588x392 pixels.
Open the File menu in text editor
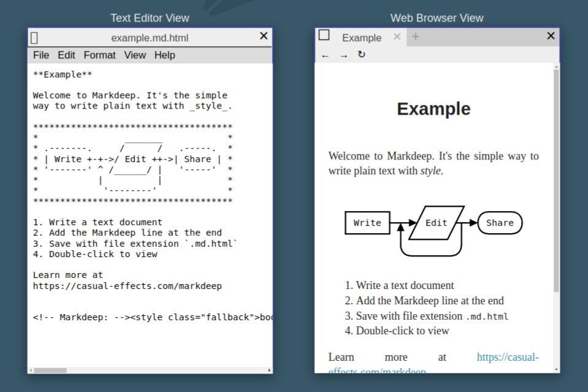[41, 55]
